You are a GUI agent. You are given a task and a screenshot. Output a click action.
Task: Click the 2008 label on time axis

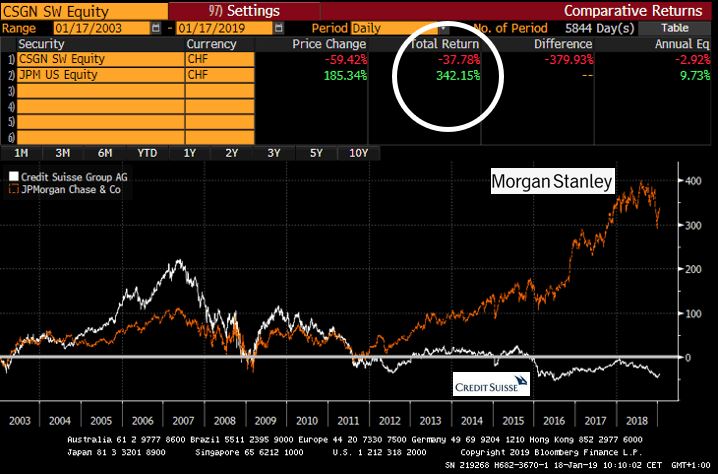coord(225,421)
